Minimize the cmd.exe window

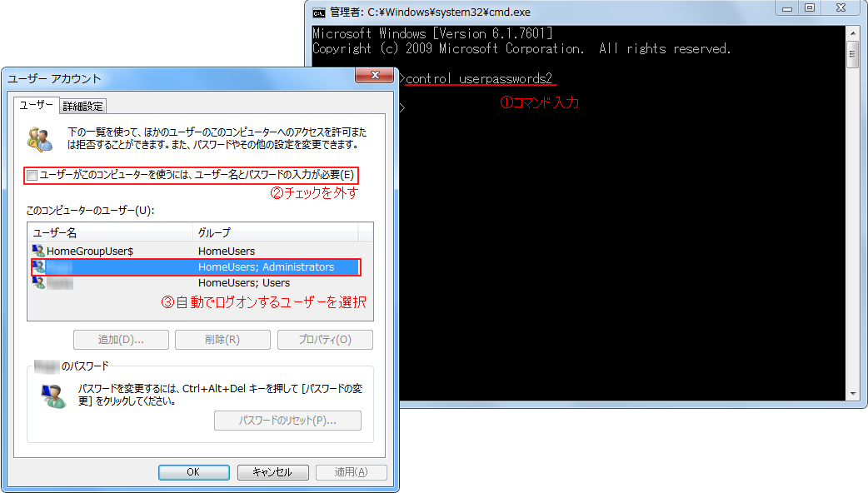pos(786,7)
